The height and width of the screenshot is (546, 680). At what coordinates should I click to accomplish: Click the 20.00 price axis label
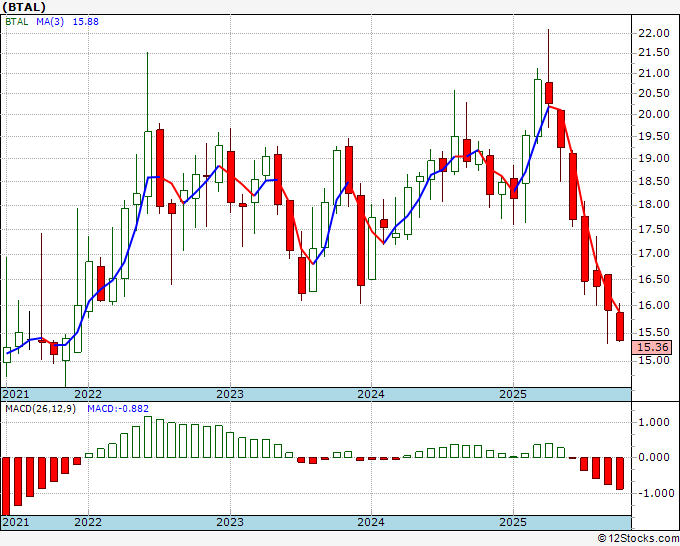[x=654, y=115]
